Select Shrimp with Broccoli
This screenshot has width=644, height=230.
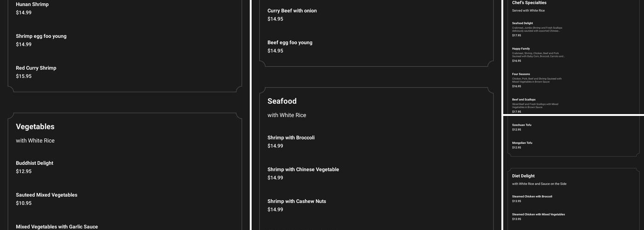click(291, 138)
